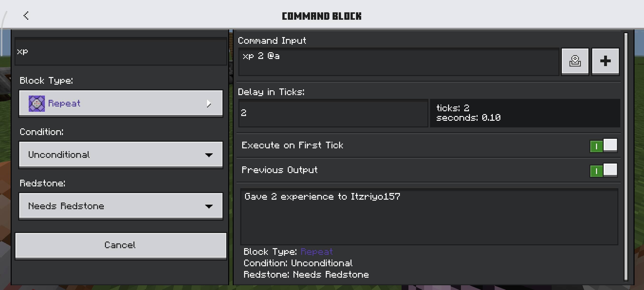Select the Repeat command block icon
Image resolution: width=644 pixels, height=290 pixels.
point(37,103)
